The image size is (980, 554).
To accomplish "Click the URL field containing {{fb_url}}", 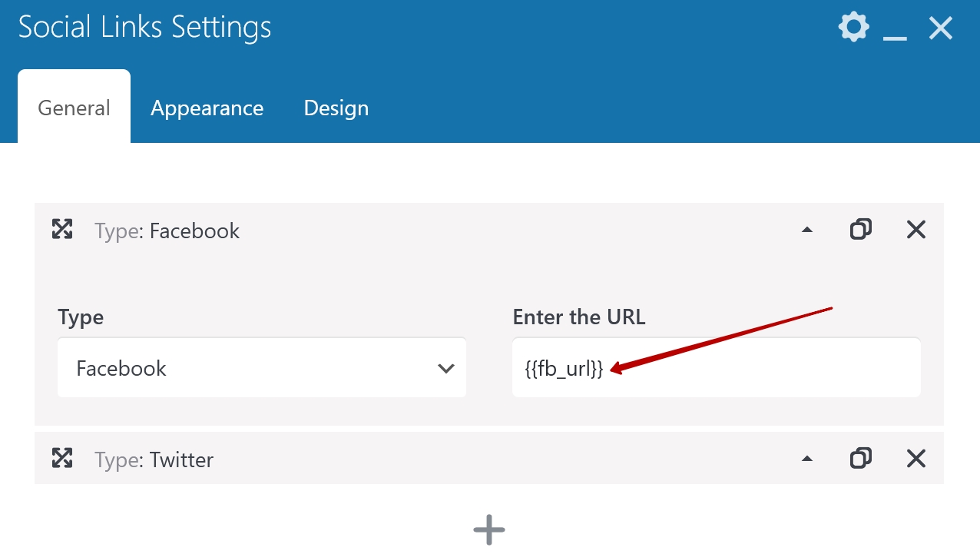I will coord(716,368).
